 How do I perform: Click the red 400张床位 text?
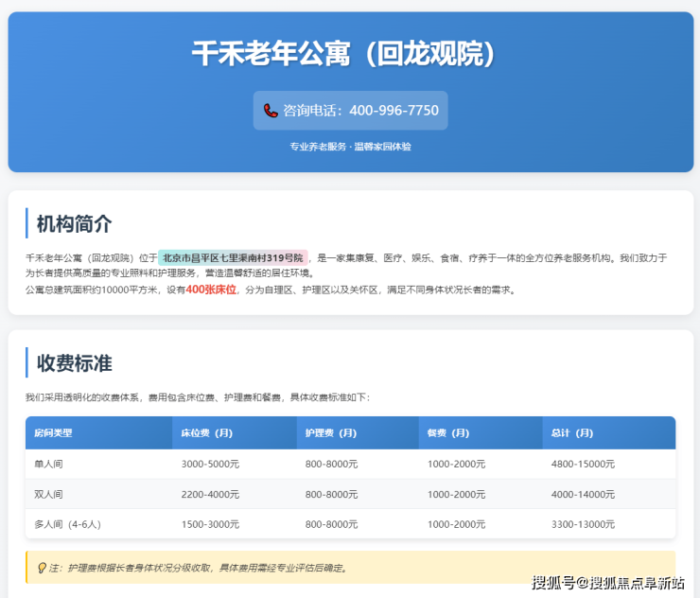point(211,290)
